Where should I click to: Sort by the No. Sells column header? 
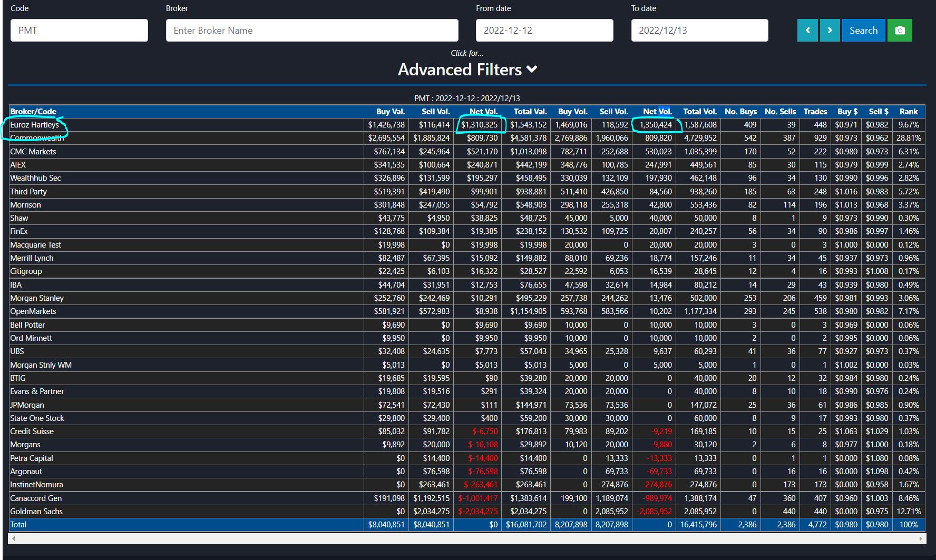point(780,112)
